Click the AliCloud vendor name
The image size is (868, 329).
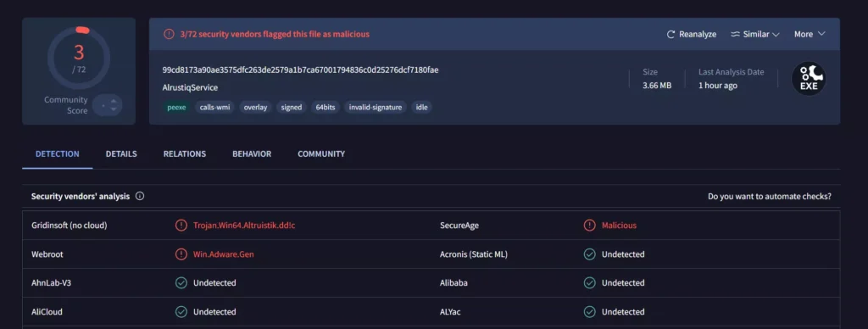click(x=47, y=312)
